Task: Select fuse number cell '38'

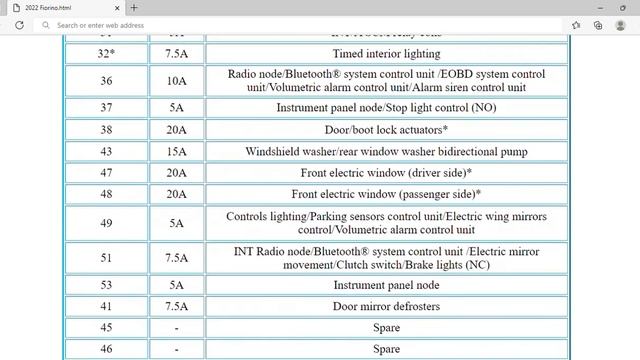Action: (106, 130)
